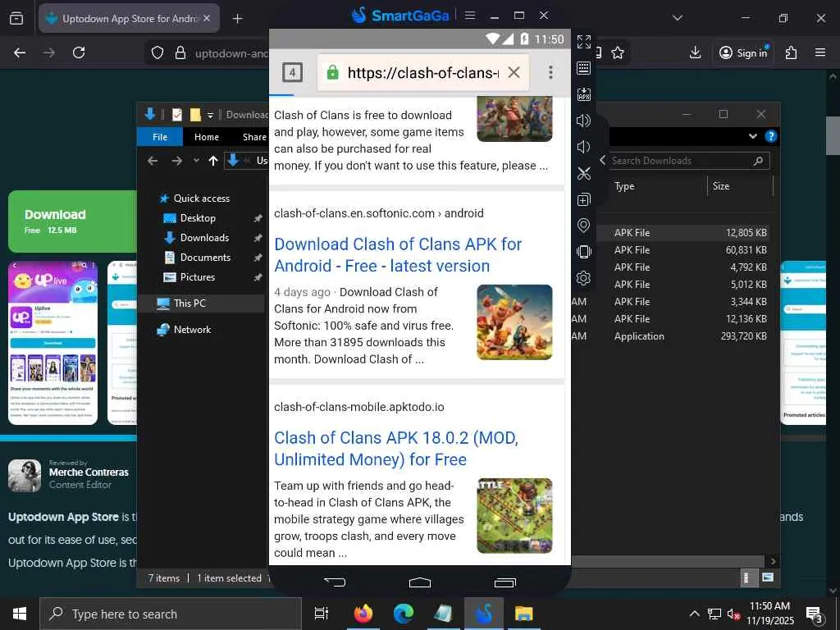Screen dimensions: 840x630
Task: Open Firefox application hamburger menu
Action: click(x=820, y=52)
